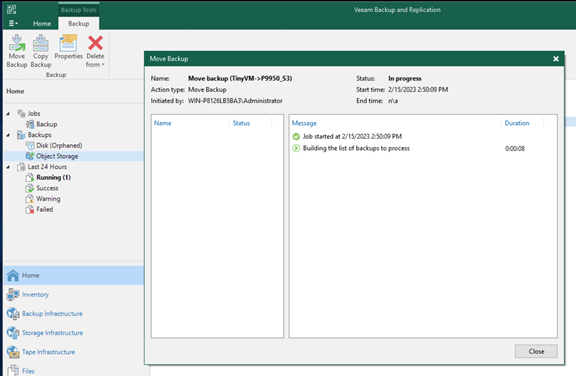Open Failed sessions node
The height and width of the screenshot is (376, 576).
44,209
